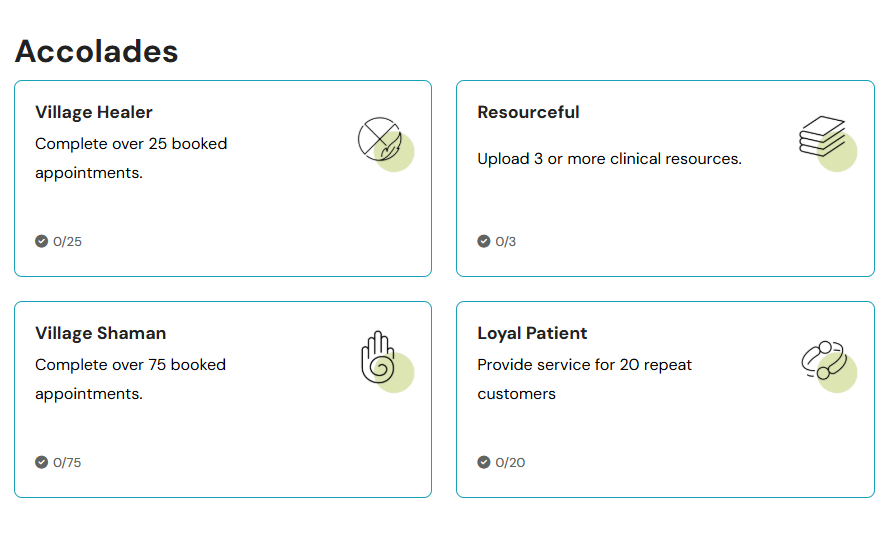
Task: Click "Provide service for 20 repeat customers" text
Action: (584, 379)
